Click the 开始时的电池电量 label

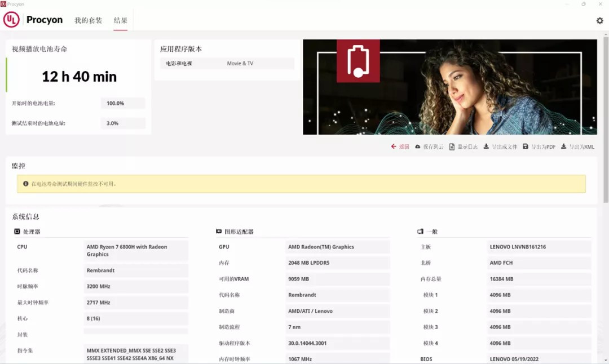33,103
